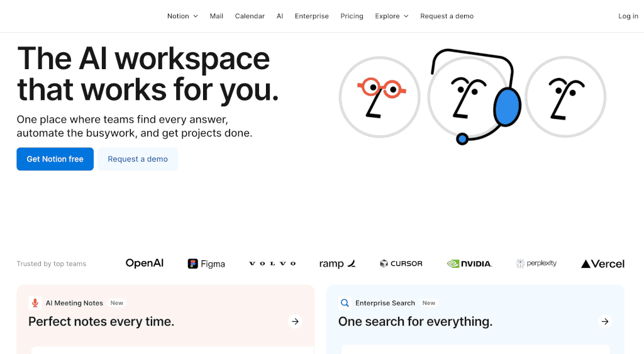Click the plain face illustration on right
The image size is (644, 354).
point(565,97)
